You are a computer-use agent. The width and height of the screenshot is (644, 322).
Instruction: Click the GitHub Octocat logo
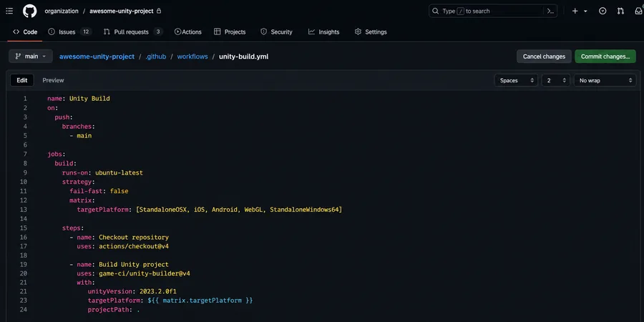point(29,11)
